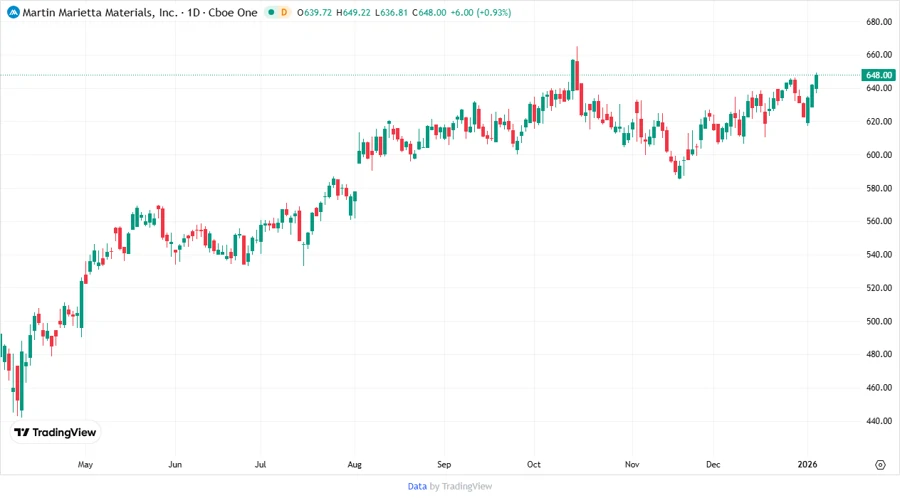Click the orange D data indicator
This screenshot has height=498, width=900.
coord(284,12)
